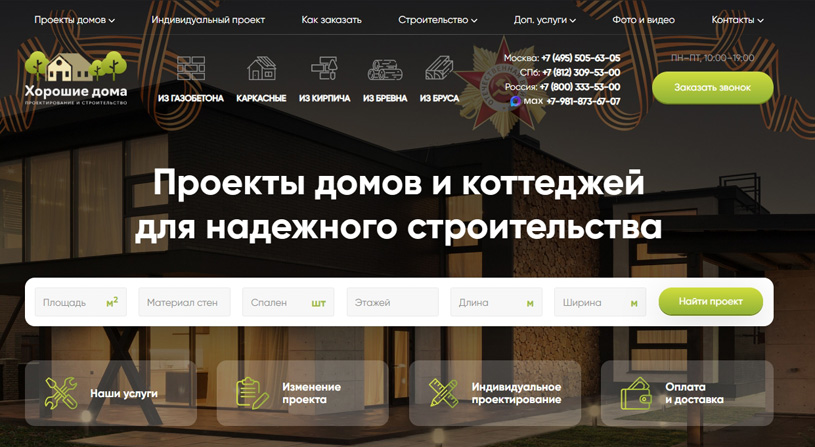This screenshot has height=447, width=815.
Task: Select the log house icon
Action: [385, 69]
